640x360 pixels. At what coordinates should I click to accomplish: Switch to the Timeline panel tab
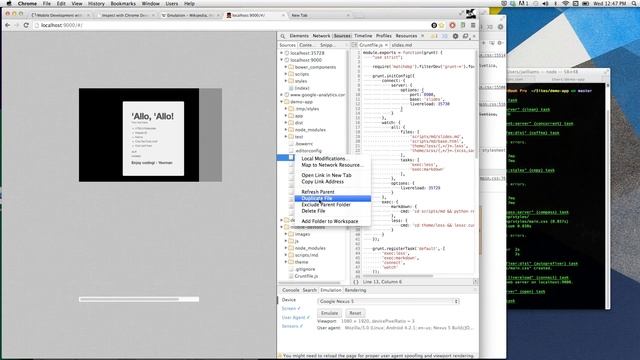(363, 36)
